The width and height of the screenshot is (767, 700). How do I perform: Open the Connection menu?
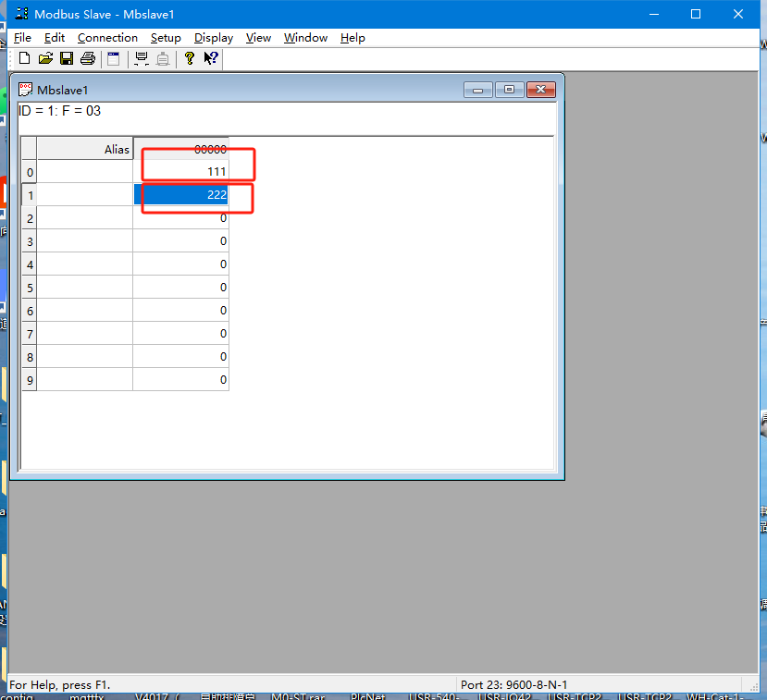pos(107,38)
